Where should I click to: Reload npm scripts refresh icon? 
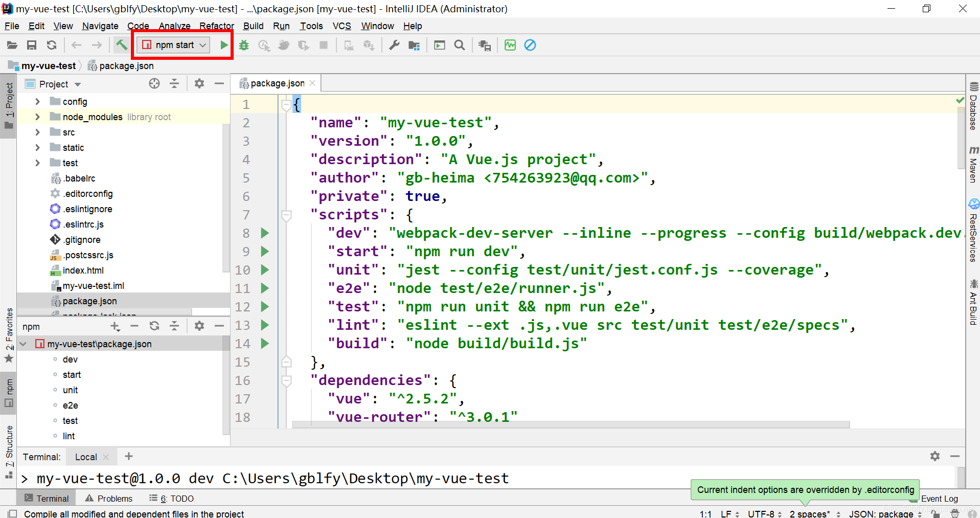[x=154, y=326]
